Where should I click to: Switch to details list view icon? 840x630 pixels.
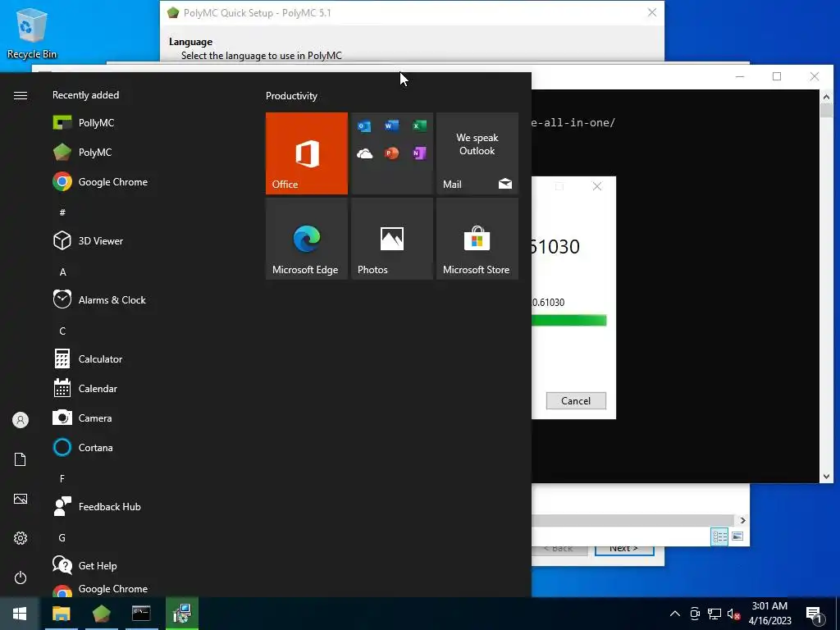[719, 536]
